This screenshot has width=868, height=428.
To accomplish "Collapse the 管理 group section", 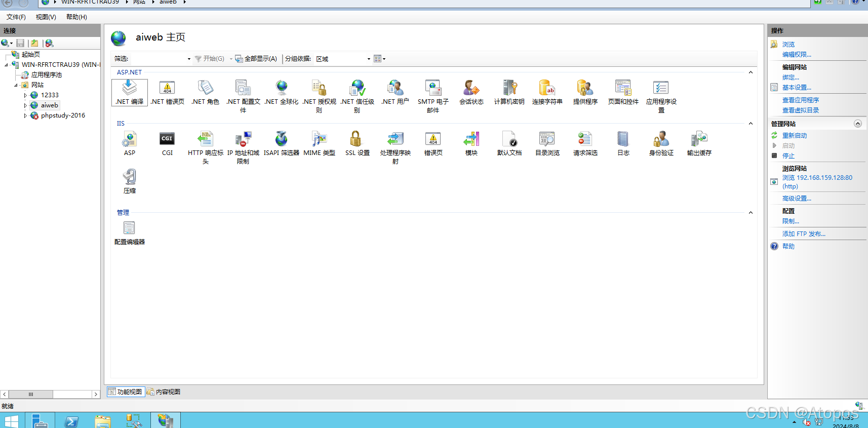I will (x=751, y=213).
